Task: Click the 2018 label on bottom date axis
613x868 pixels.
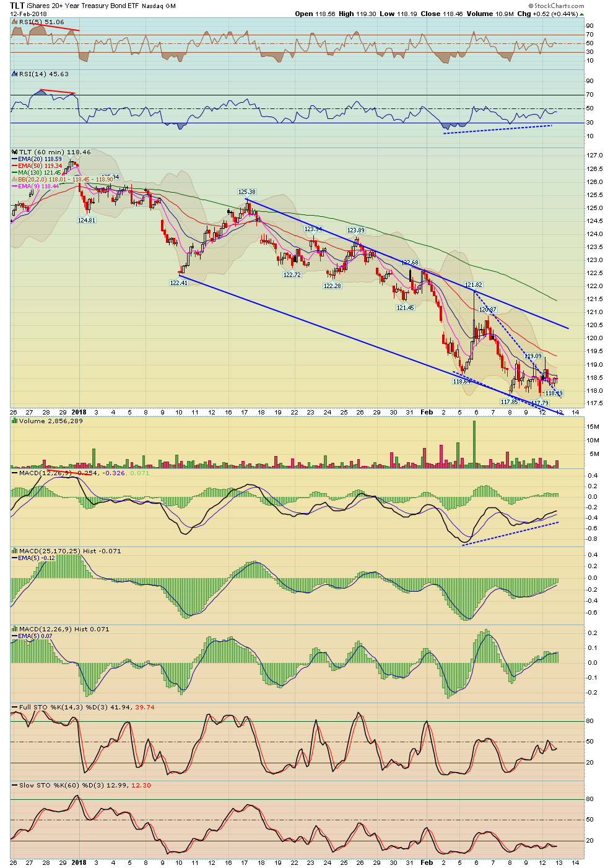Action: pos(79,862)
